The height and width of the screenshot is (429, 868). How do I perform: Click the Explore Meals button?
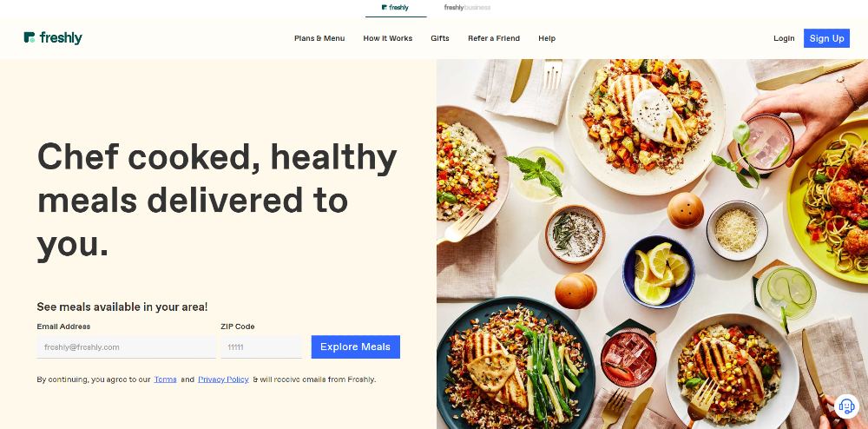pos(355,347)
